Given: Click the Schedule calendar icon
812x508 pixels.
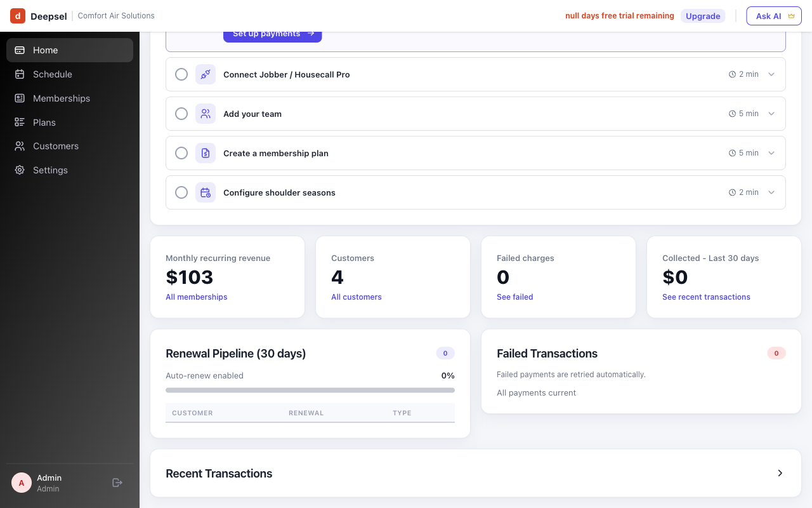Looking at the screenshot, I should pyautogui.click(x=20, y=74).
